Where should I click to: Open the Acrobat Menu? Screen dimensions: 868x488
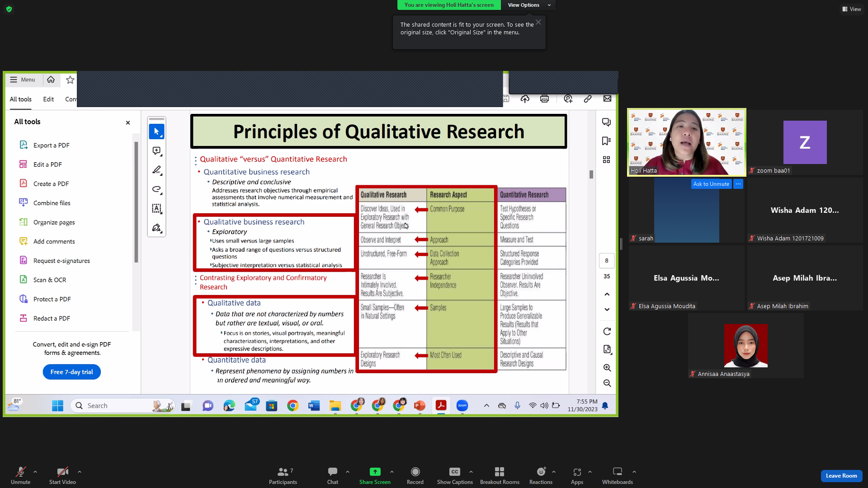click(x=23, y=80)
